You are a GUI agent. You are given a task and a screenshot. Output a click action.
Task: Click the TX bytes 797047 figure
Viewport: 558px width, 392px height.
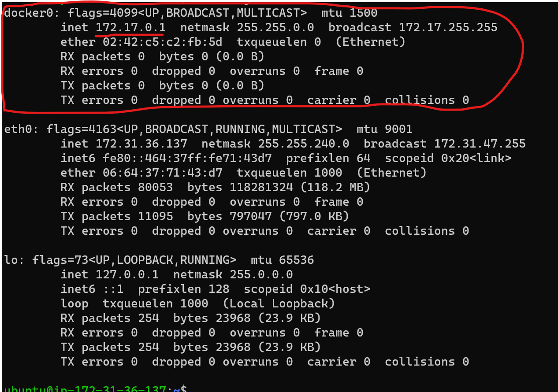point(251,216)
